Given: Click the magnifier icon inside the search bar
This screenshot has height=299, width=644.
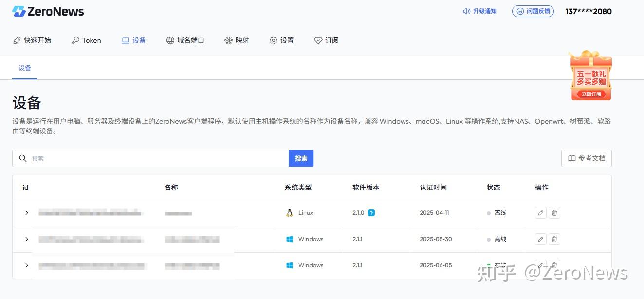Looking at the screenshot, I should point(23,158).
